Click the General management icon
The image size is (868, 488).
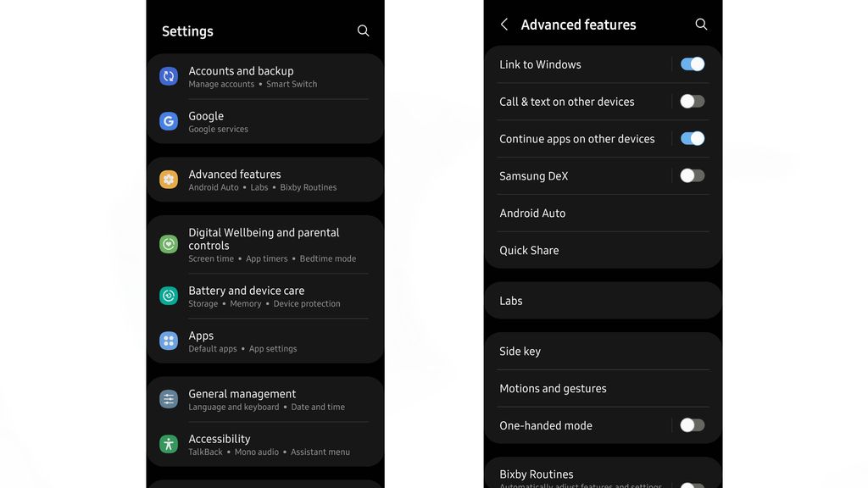[x=168, y=399]
